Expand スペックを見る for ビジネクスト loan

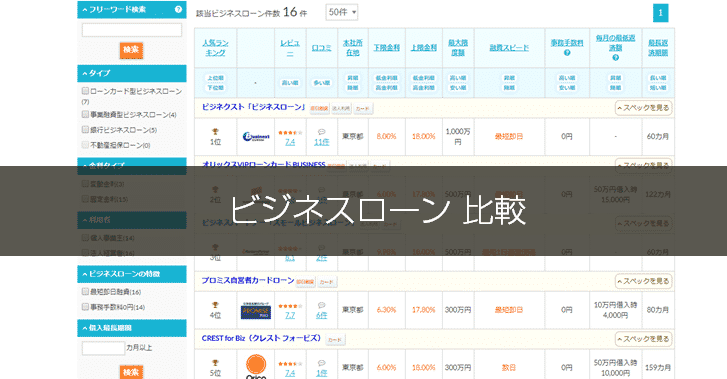pos(644,108)
